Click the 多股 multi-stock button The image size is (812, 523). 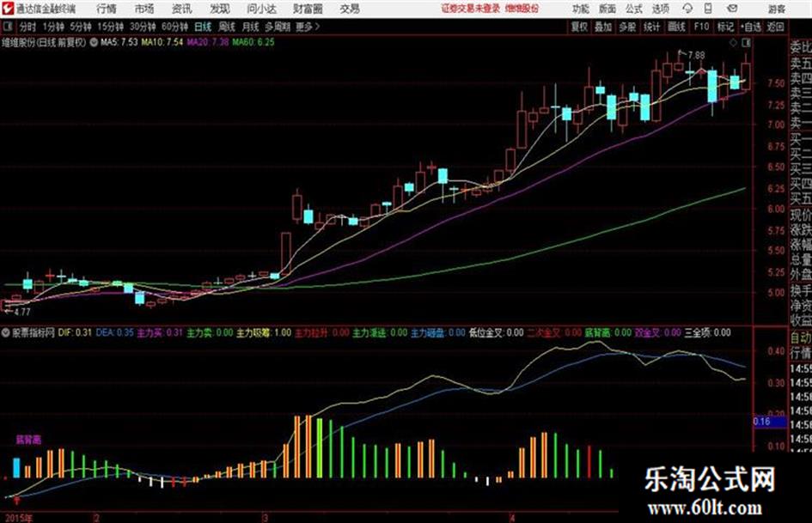pyautogui.click(x=627, y=27)
